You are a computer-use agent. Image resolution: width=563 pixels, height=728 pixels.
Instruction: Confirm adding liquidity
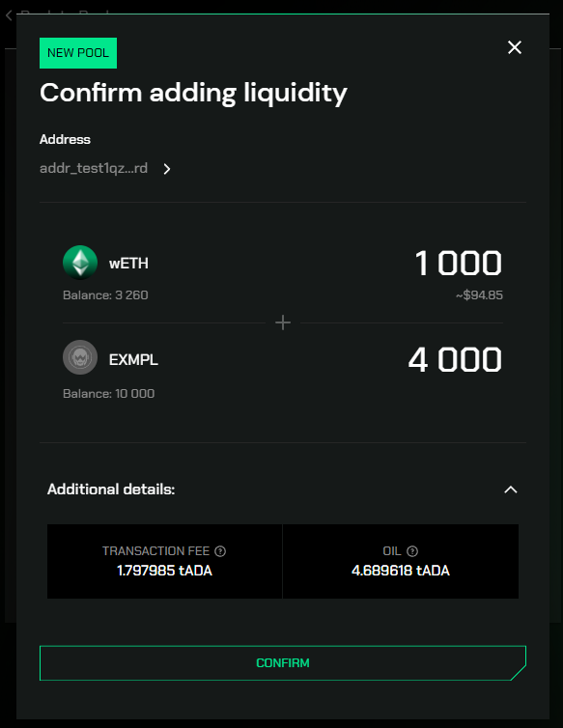pos(283,663)
